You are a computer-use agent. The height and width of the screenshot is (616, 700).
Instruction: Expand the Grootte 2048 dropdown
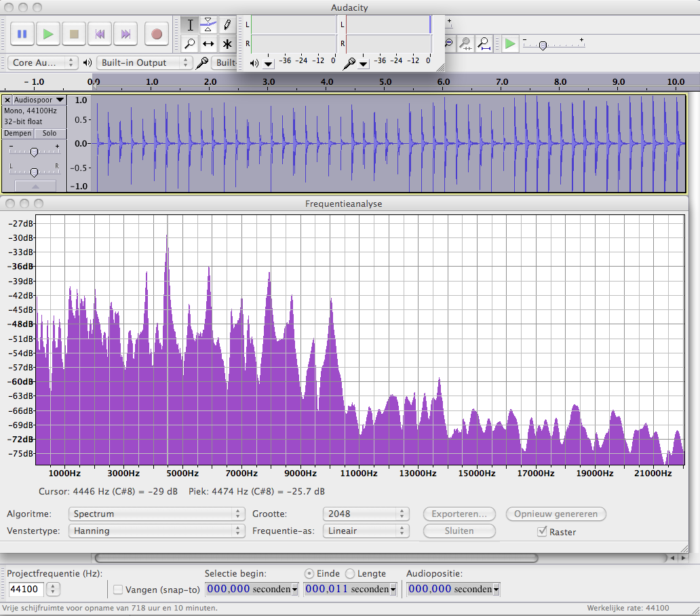(366, 514)
